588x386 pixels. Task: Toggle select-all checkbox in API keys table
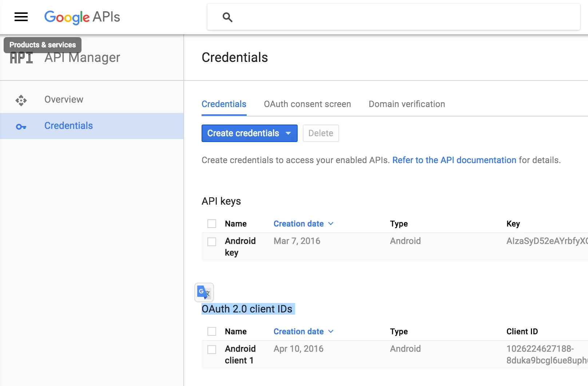click(212, 224)
